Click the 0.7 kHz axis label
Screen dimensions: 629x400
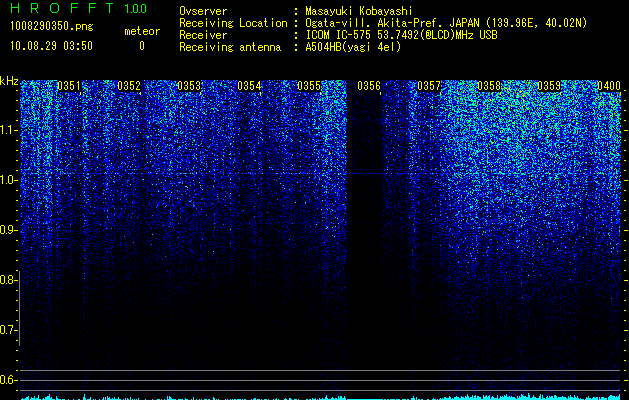pyautogui.click(x=7, y=330)
